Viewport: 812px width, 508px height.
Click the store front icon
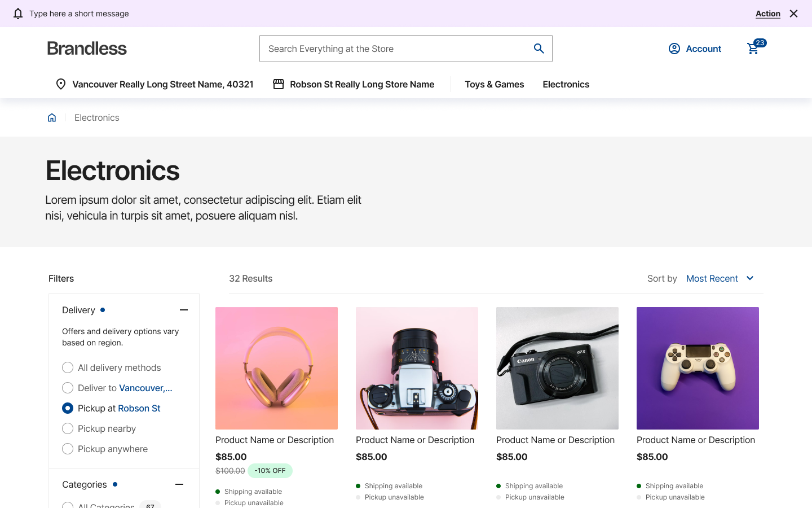click(279, 84)
